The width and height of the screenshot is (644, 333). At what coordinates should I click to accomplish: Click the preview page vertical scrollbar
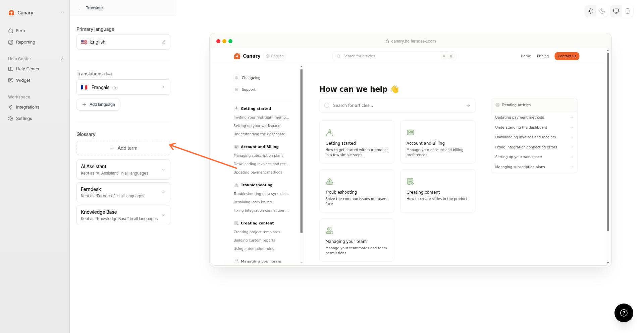[x=608, y=142]
